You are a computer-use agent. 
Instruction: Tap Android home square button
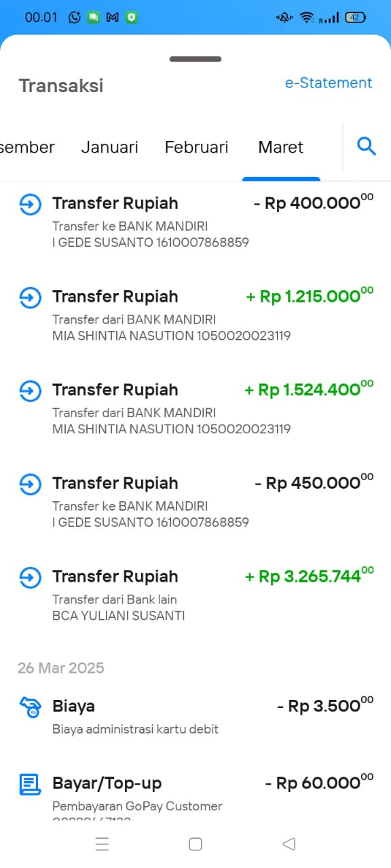point(195,844)
